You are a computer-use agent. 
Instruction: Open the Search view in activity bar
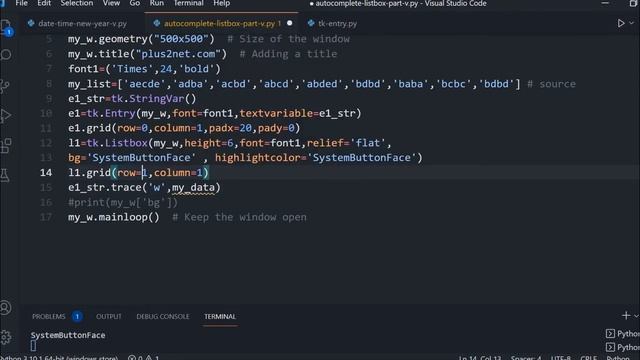(x=6, y=55)
